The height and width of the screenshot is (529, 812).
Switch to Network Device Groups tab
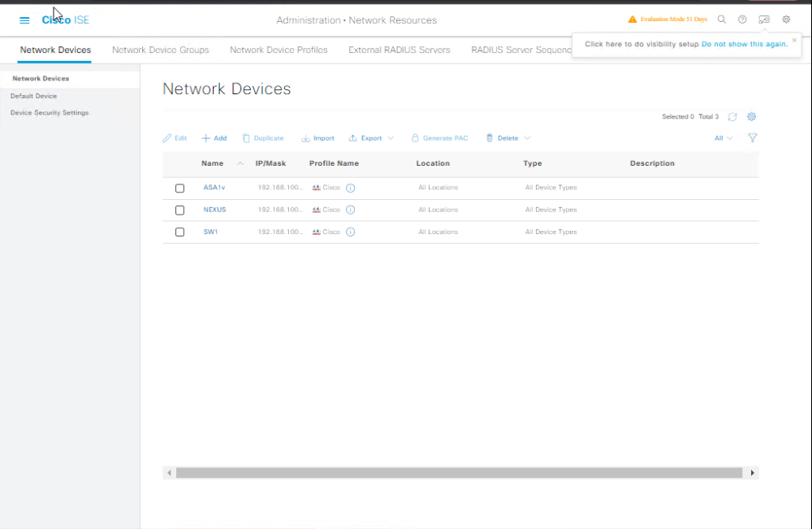click(x=161, y=50)
